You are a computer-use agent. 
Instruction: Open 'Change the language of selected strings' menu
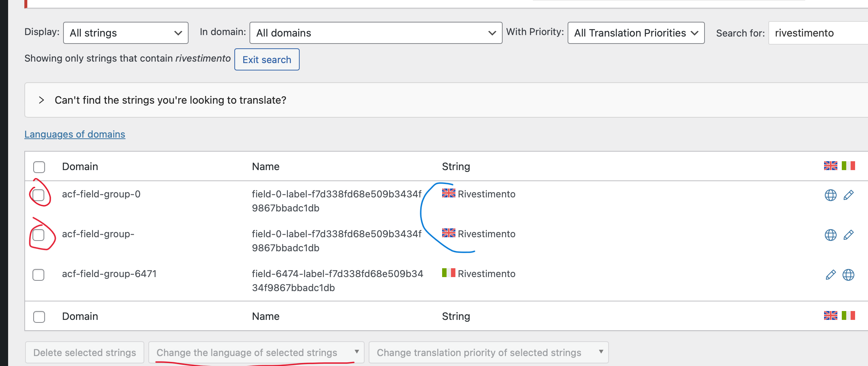pyautogui.click(x=256, y=353)
